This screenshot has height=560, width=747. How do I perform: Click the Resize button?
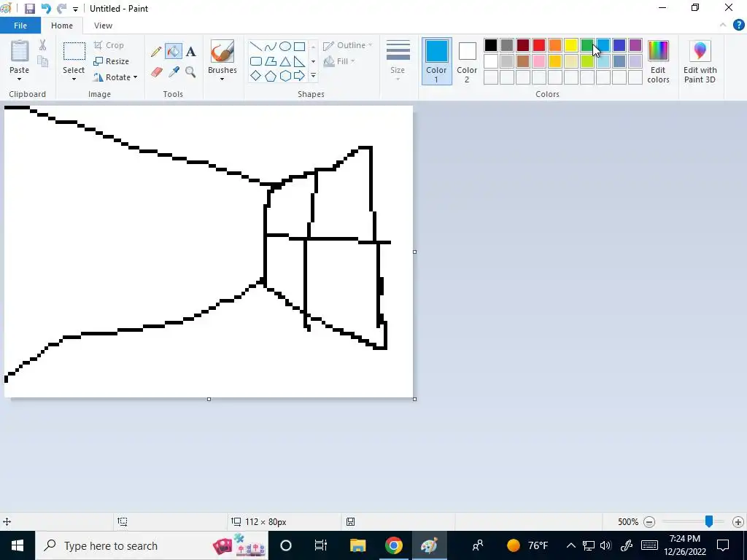click(112, 61)
